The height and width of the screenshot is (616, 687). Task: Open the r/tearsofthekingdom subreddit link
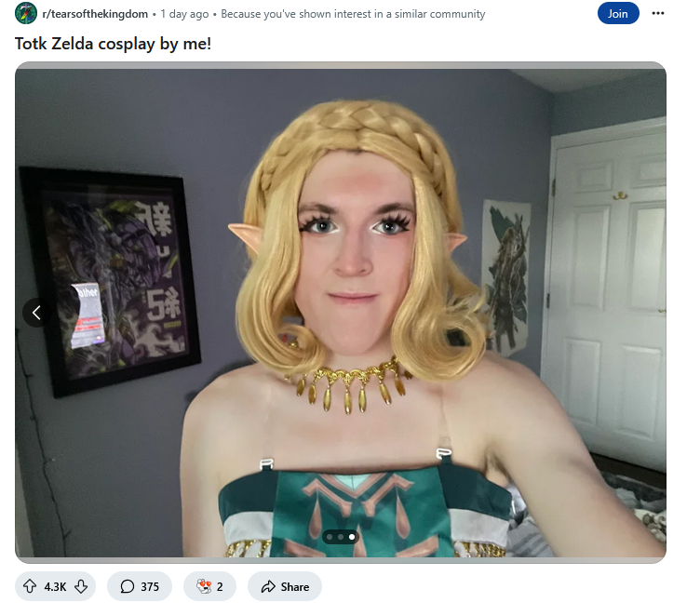[x=95, y=14]
